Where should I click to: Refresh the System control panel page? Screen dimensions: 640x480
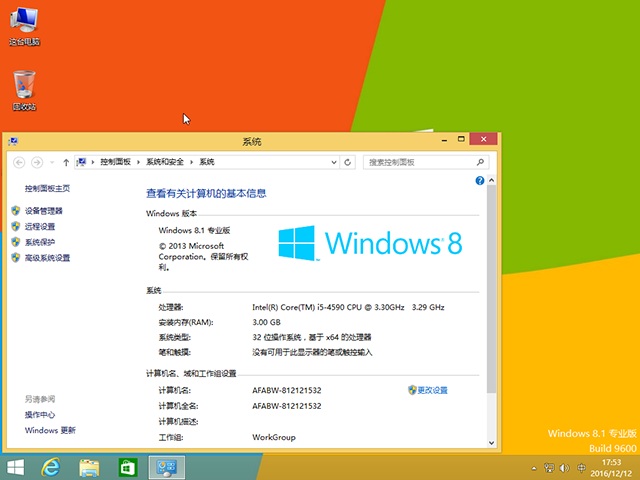[347, 162]
